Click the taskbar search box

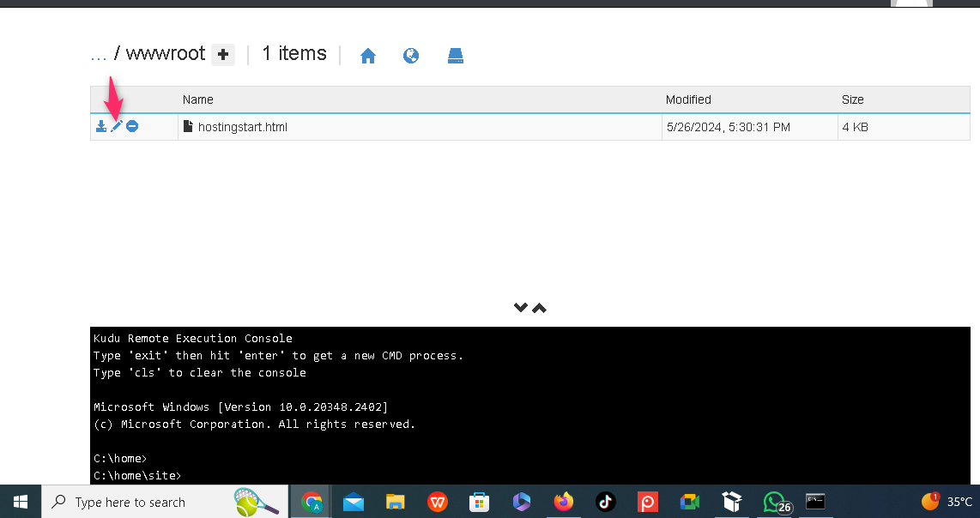pyautogui.click(x=165, y=502)
